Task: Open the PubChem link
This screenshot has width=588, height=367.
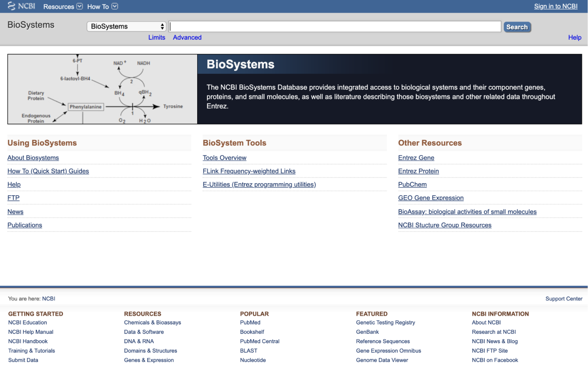Action: click(412, 185)
